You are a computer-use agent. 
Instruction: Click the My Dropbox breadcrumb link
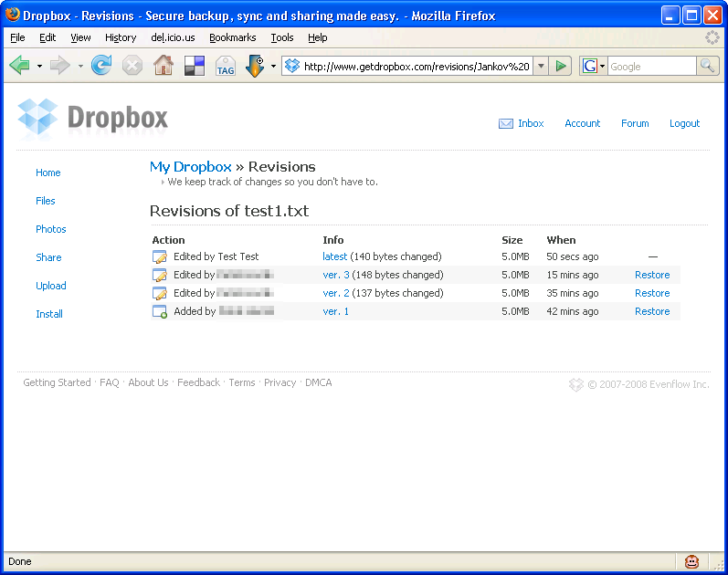(190, 167)
